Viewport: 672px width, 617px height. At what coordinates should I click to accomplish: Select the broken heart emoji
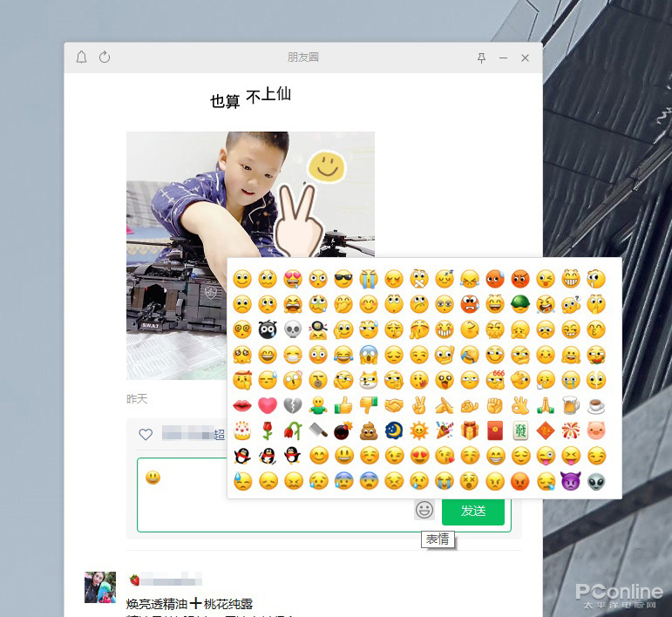(293, 405)
